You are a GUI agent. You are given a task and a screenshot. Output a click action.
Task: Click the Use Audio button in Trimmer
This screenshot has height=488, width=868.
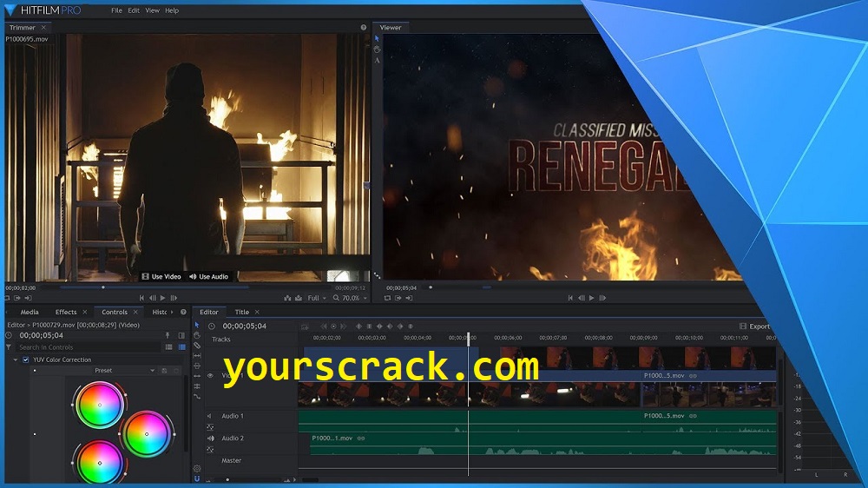point(208,276)
